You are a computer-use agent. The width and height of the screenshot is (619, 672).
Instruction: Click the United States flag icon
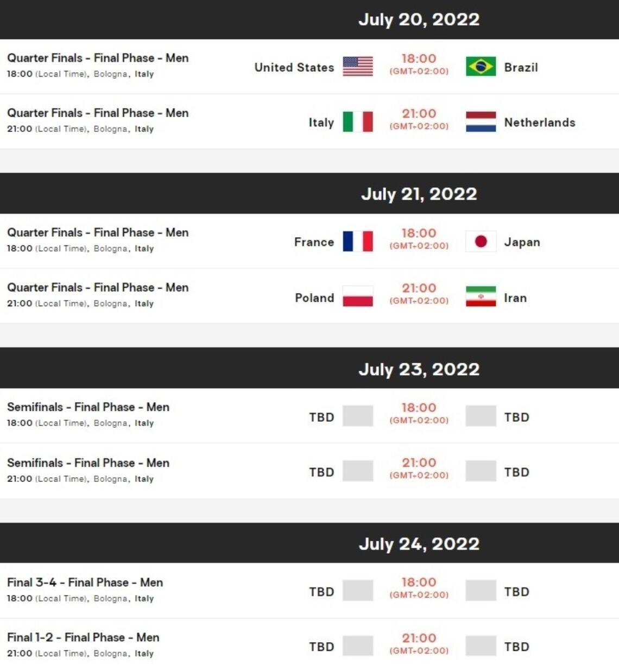tap(358, 67)
